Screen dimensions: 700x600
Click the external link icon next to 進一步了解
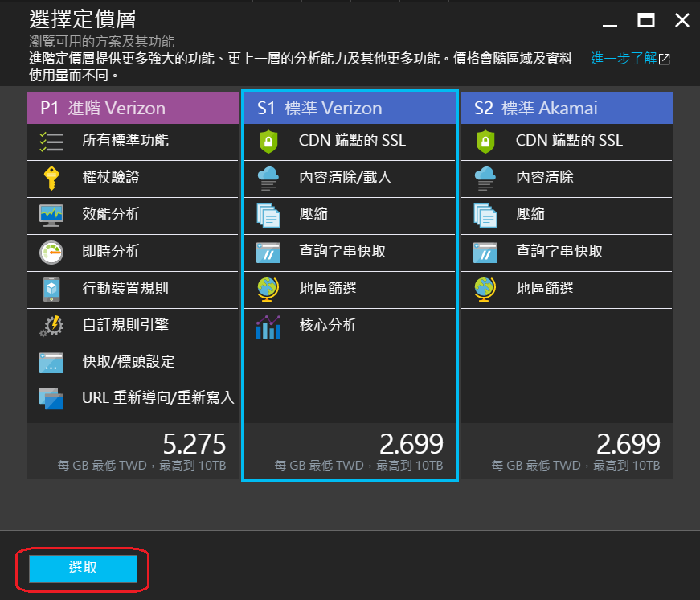pyautogui.click(x=665, y=59)
